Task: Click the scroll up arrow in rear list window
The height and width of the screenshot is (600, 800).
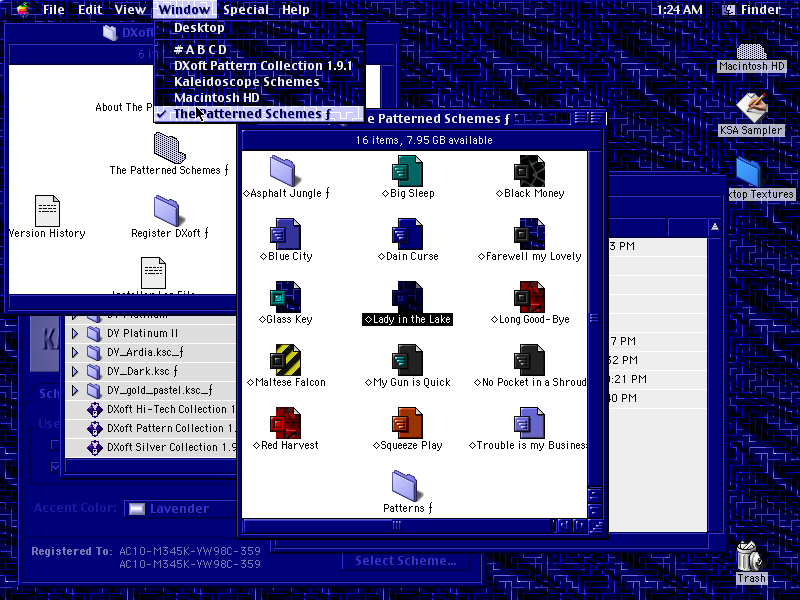Action: tap(715, 227)
